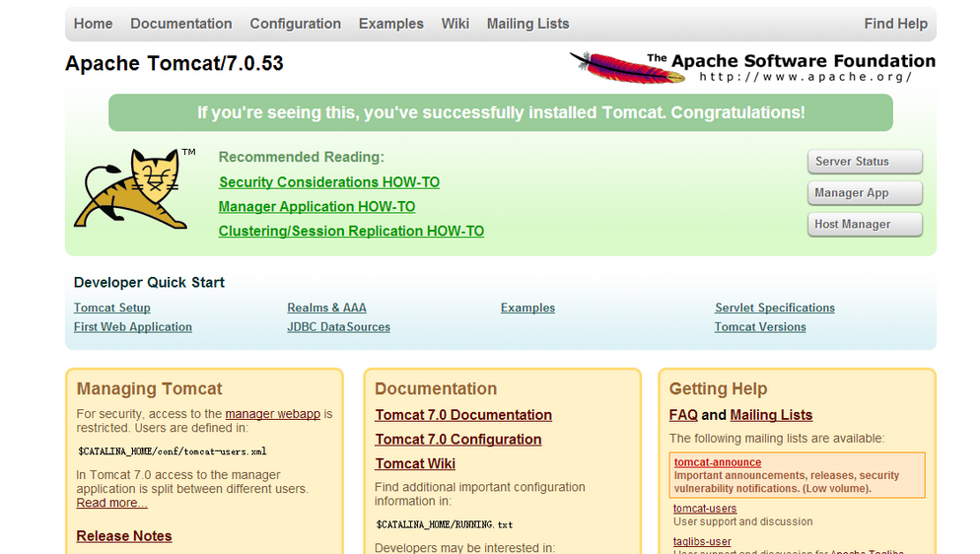Click the Server Status button

[865, 161]
